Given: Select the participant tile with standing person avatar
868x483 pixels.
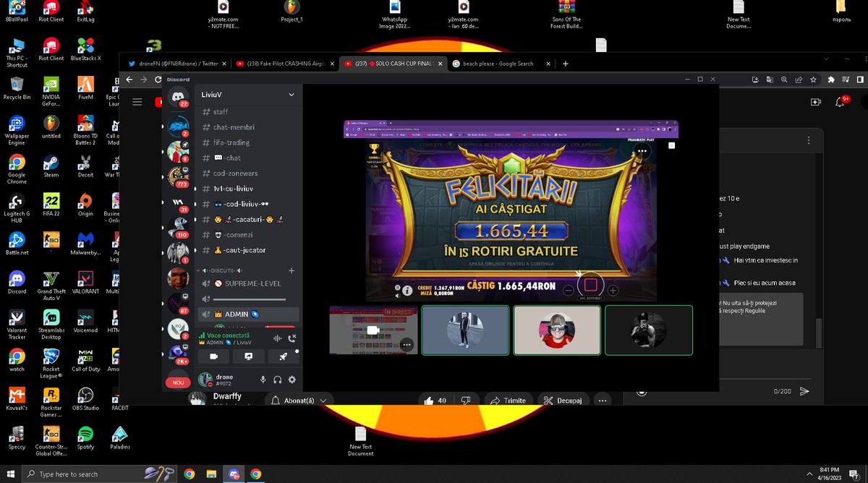Looking at the screenshot, I should pos(465,330).
